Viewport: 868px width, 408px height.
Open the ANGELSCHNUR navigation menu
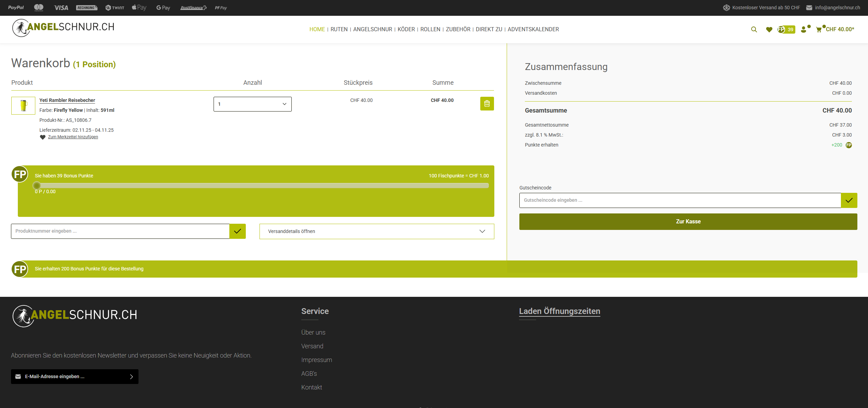(x=373, y=30)
